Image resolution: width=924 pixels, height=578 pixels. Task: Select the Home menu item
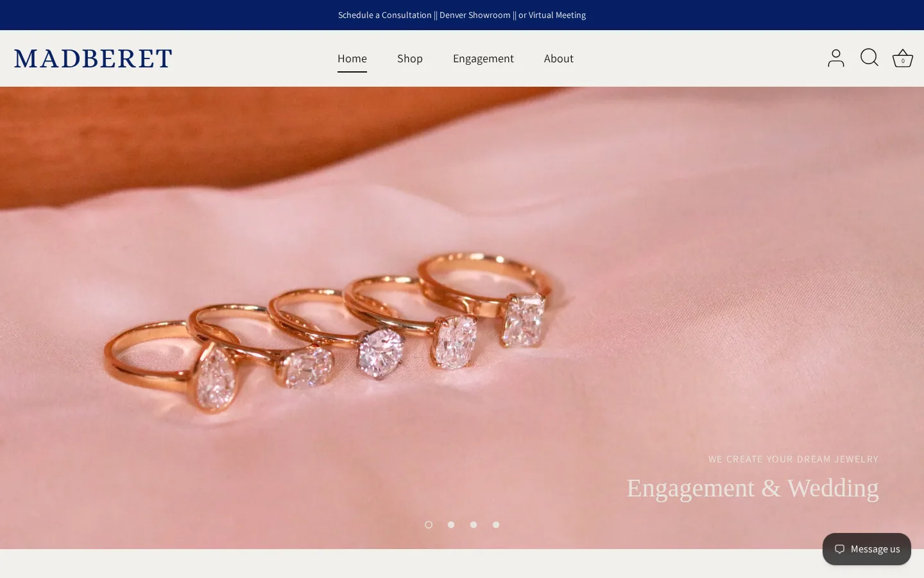[352, 58]
